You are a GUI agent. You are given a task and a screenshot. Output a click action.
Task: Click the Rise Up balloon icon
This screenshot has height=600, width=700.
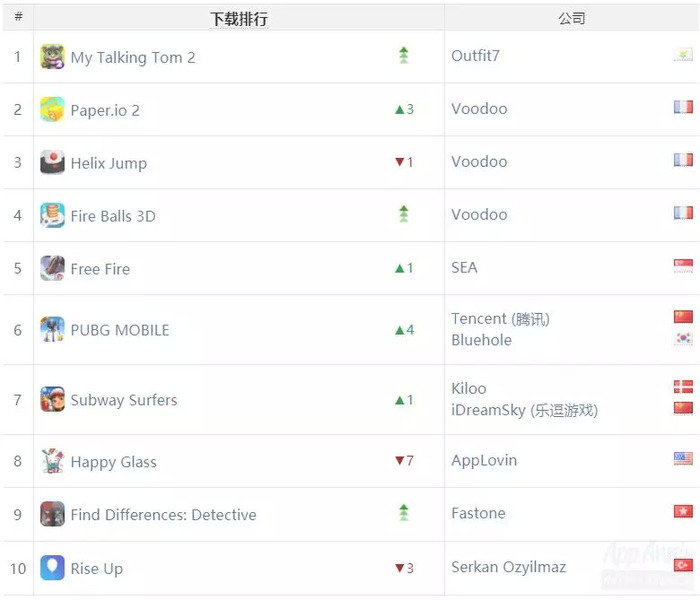[x=52, y=567]
